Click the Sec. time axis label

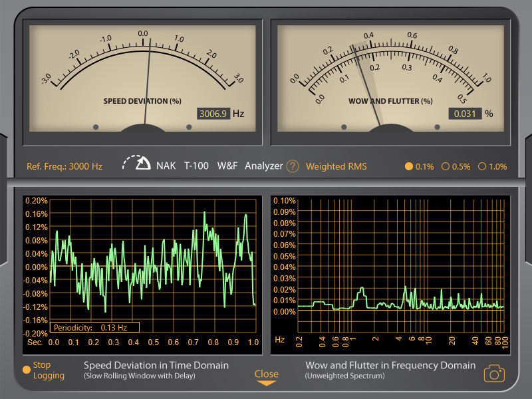(35, 342)
